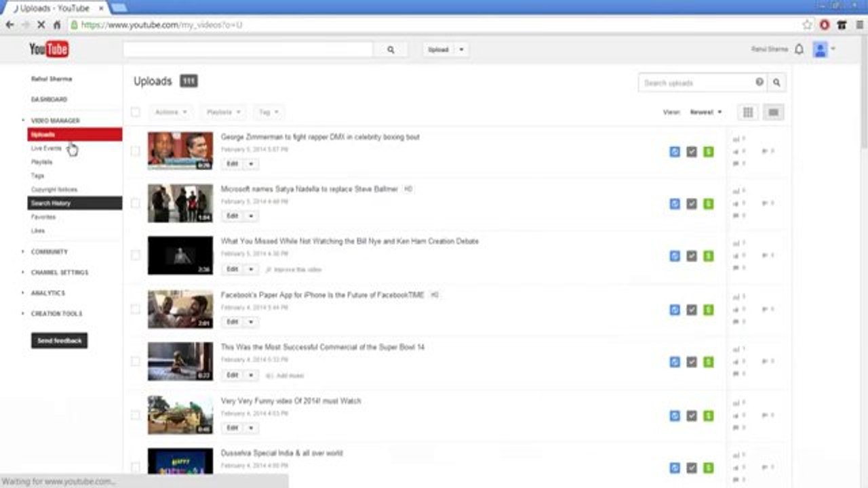Viewport: 868px width, 488px height.
Task: Open the notifications bell
Action: pyautogui.click(x=800, y=49)
